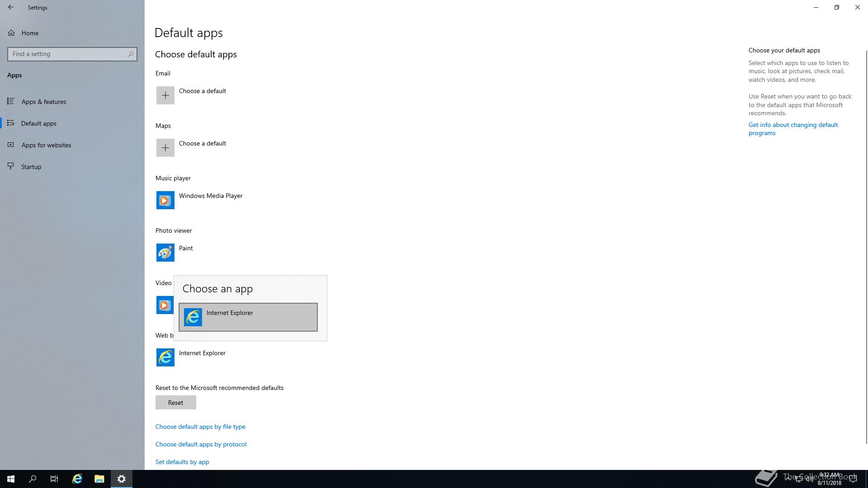Click the search magnifier in the settings box
The width and height of the screenshot is (868, 488).
coord(130,54)
